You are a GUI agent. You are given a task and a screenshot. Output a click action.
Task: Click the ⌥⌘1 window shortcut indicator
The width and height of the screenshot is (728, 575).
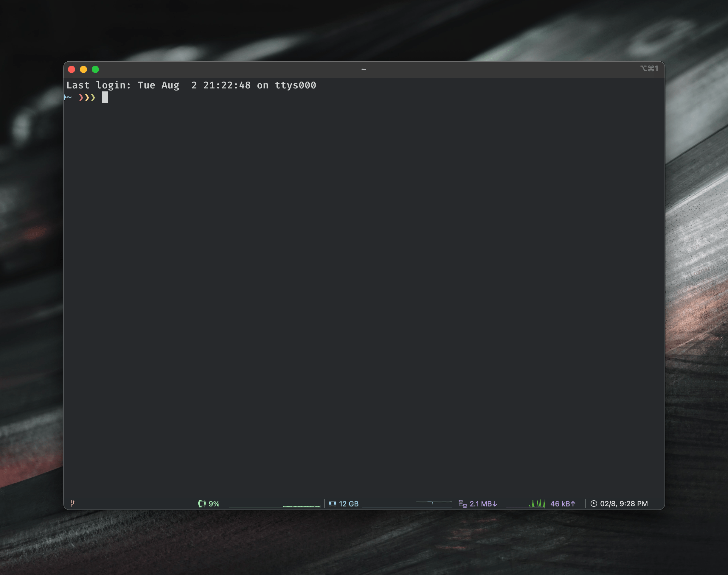649,69
